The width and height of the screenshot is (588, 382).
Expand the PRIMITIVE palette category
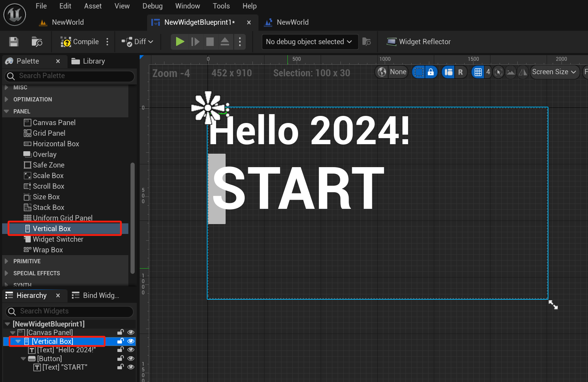[x=7, y=261]
